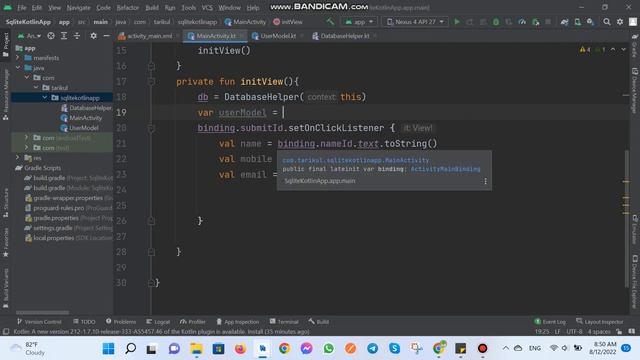
Task: Open Telegram from the Windows taskbar
Action: tap(372, 349)
